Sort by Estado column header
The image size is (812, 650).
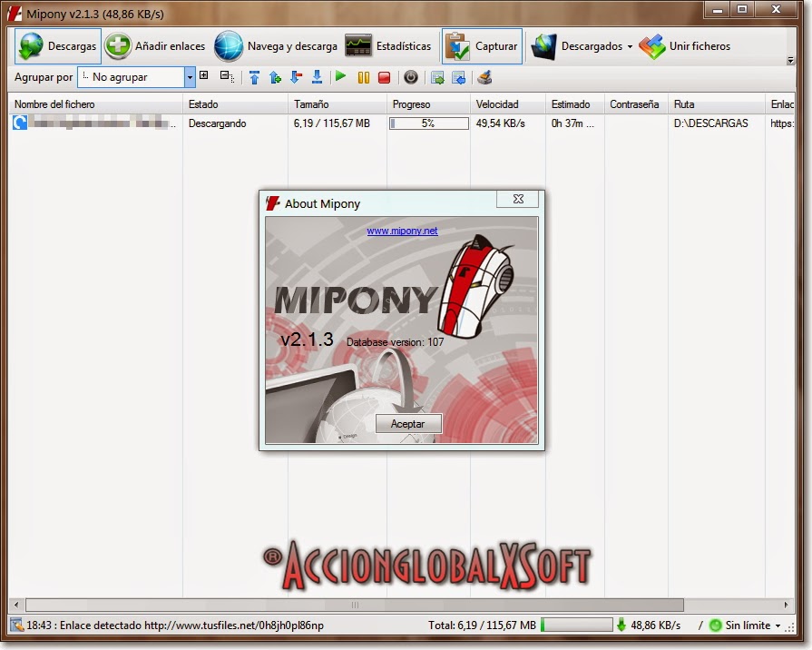click(236, 104)
